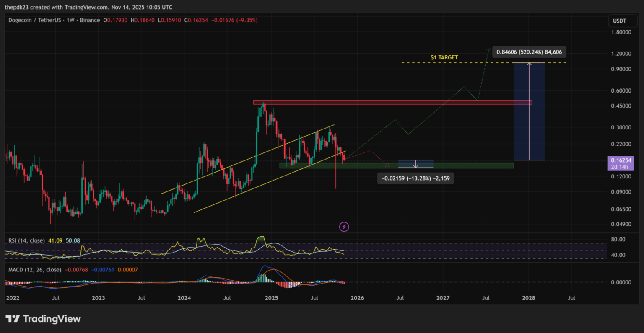644x333 pixels.
Task: Select the green support zone rectangle
Action: [x=396, y=165]
